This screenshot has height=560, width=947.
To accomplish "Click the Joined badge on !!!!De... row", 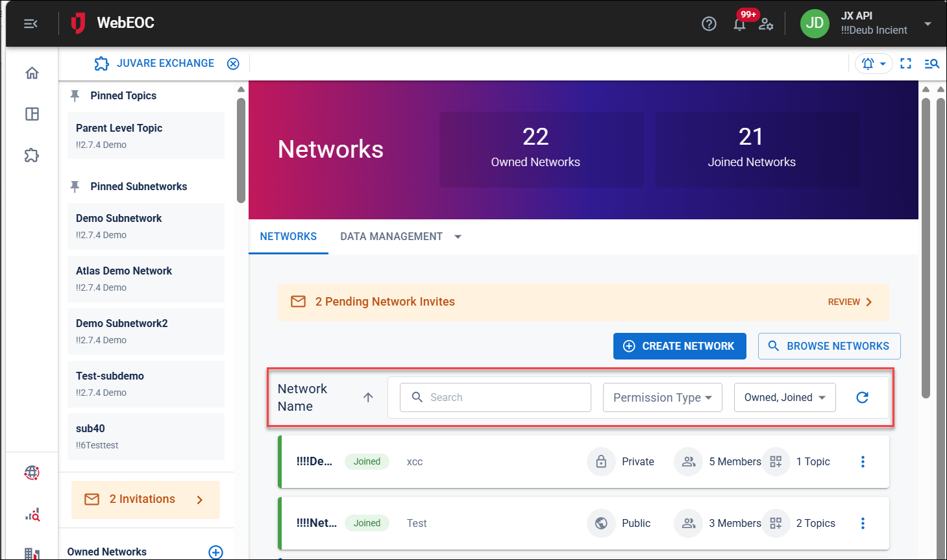I will point(367,462).
